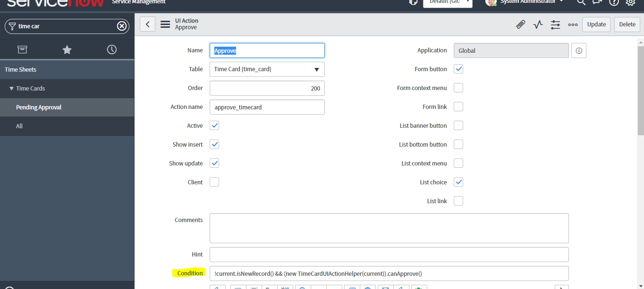644x289 pixels.
Task: Click the ServiceNow logo
Action: click(56, 2)
